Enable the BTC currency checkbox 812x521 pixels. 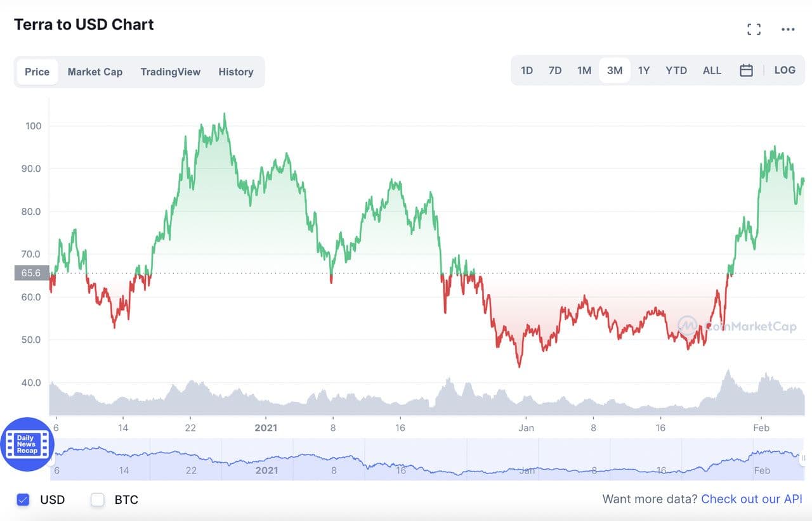pos(98,499)
